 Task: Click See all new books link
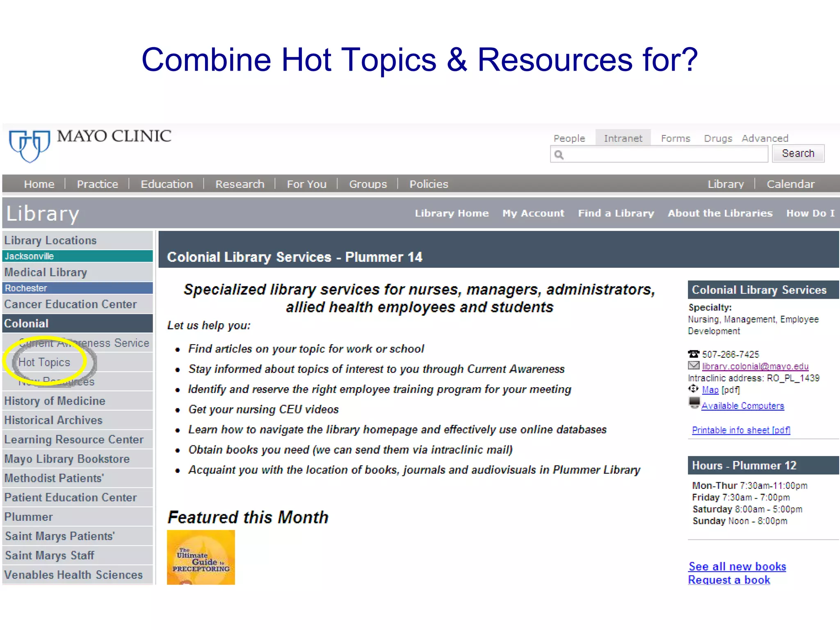click(x=737, y=566)
